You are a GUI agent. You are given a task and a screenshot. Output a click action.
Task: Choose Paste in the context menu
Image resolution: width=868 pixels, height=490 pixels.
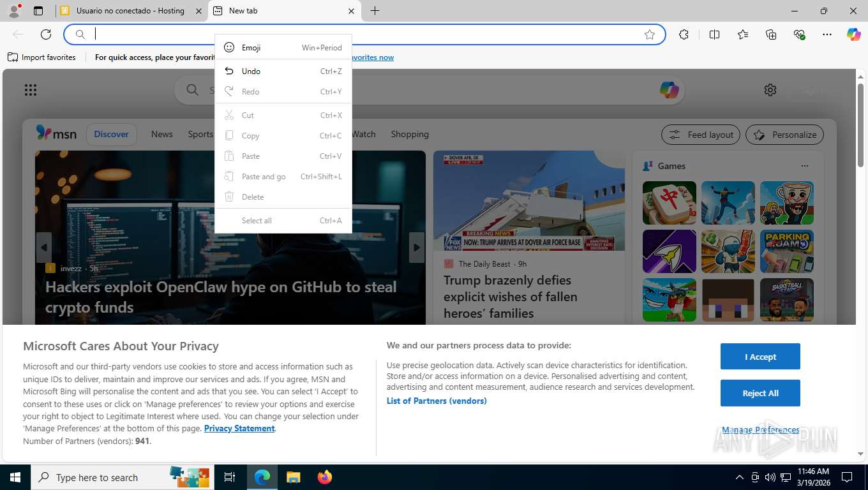283,156
